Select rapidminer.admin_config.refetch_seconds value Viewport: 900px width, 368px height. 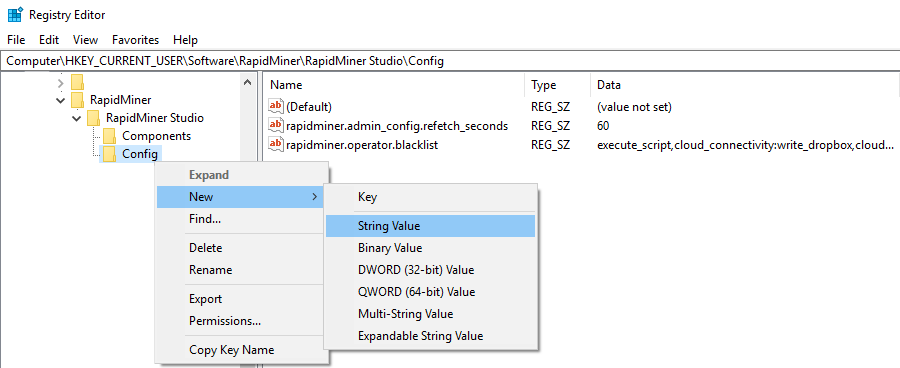[x=397, y=126]
